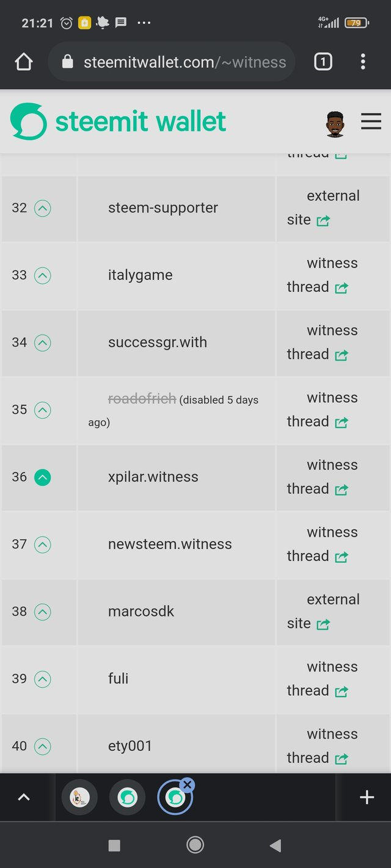Toggle vote for newsteem.witness

click(x=43, y=544)
